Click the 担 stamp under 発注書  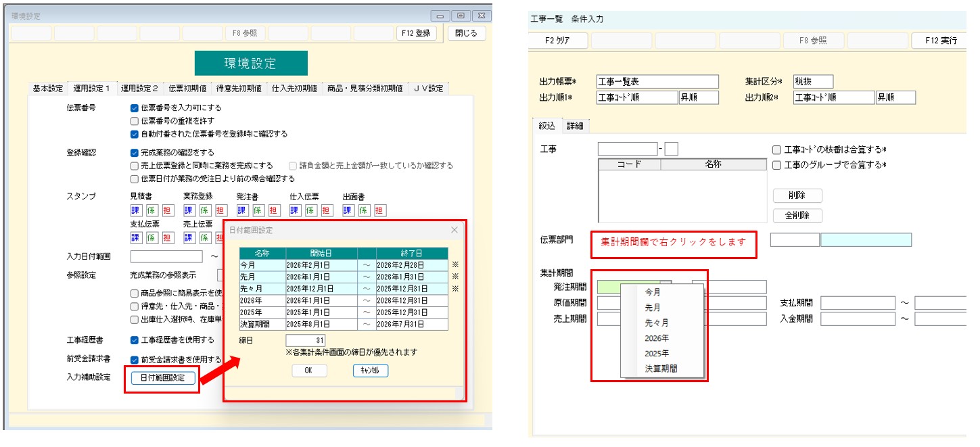tap(274, 210)
